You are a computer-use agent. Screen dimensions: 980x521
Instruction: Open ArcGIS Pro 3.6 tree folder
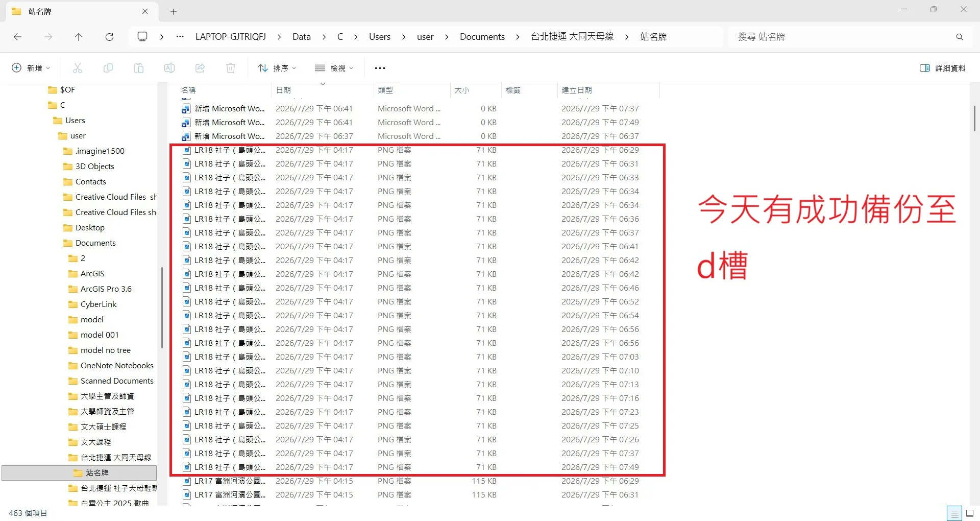point(106,289)
